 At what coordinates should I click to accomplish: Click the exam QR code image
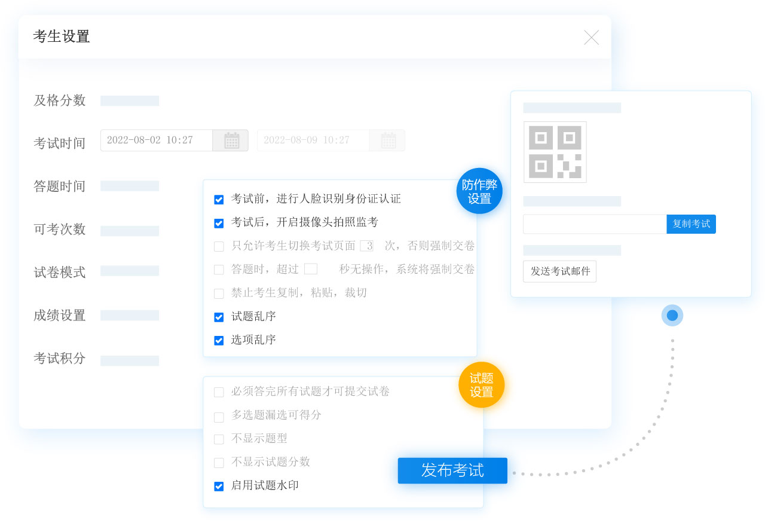555,152
